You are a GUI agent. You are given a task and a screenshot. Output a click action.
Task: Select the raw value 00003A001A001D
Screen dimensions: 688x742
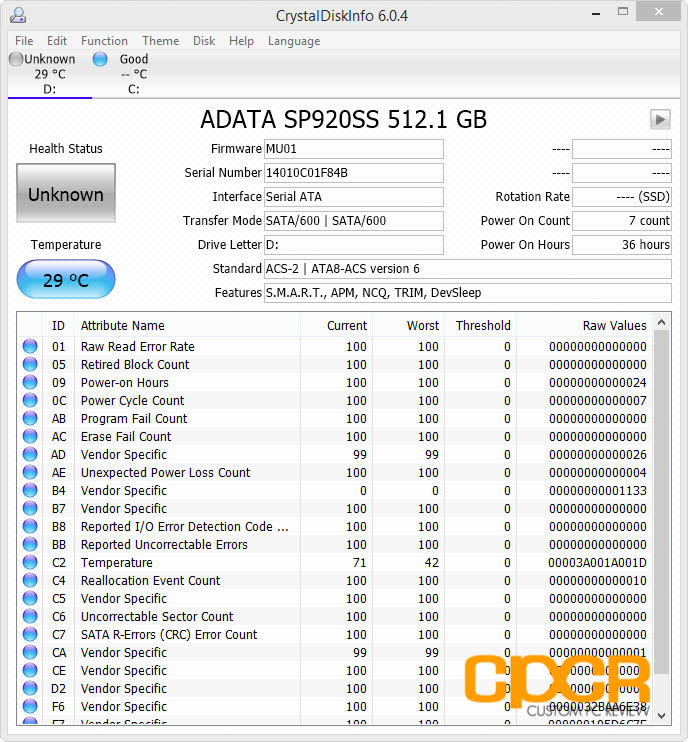click(597, 563)
